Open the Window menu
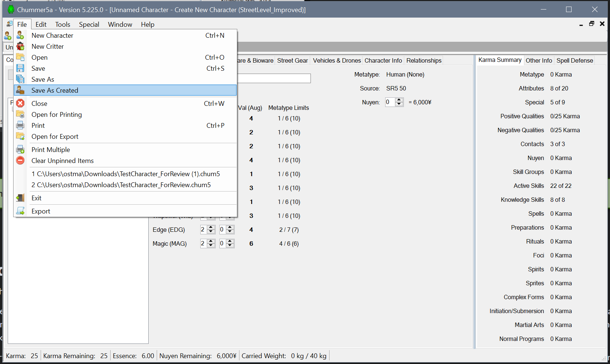Image resolution: width=610 pixels, height=364 pixels. [120, 24]
